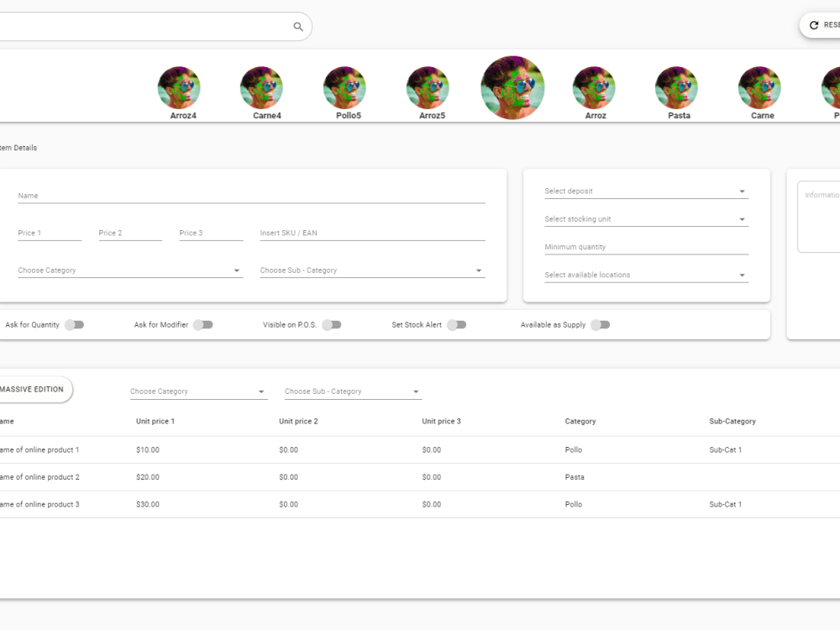Focus the Insert SKU / EAN field

click(x=372, y=233)
